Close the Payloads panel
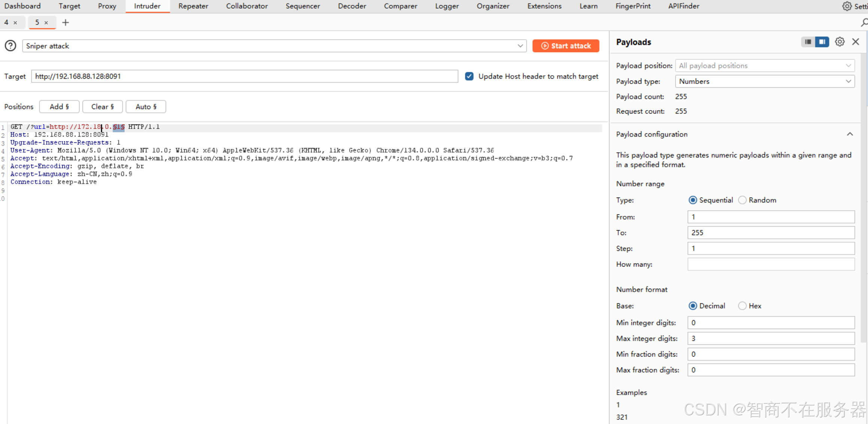The width and height of the screenshot is (868, 424). [x=856, y=42]
